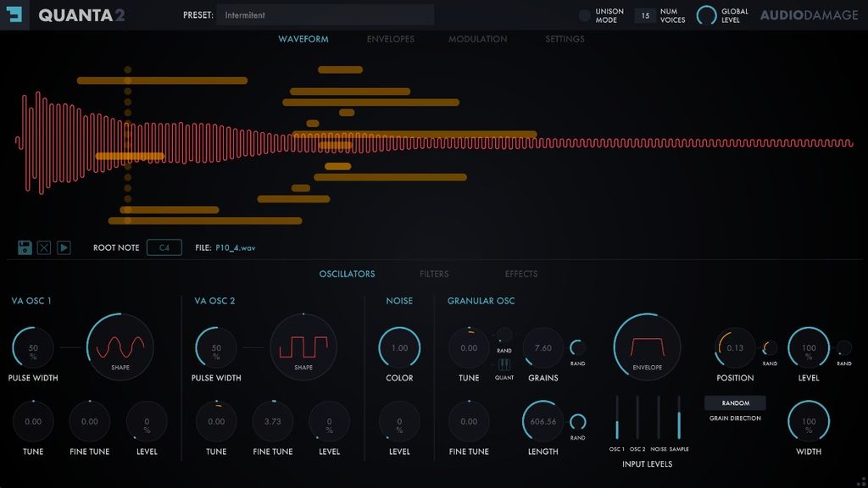Screen dimensions: 868x488
Task: Adjust the Global Level knob
Action: [x=708, y=14]
